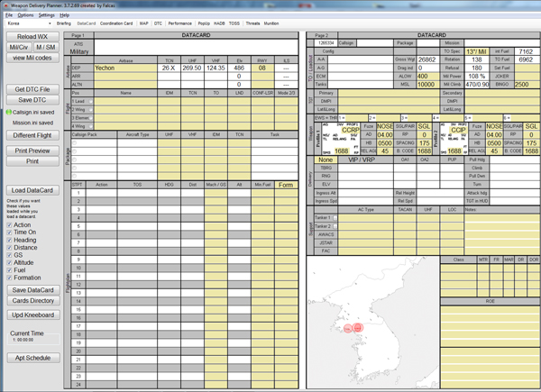Switch to the Briefing tab
541x392 pixels.
coord(64,23)
